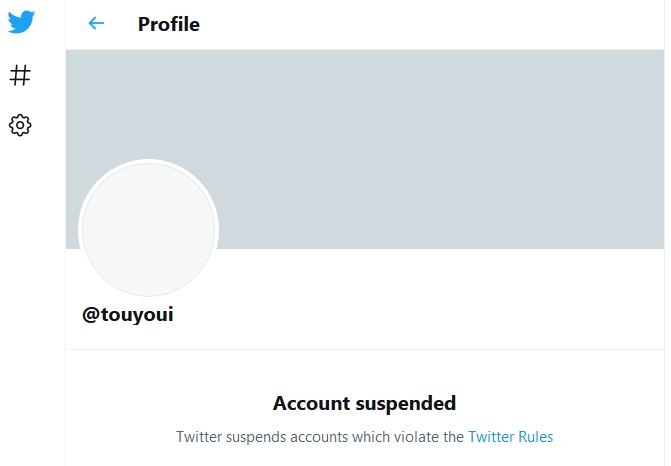Click the @touyoui username handle

coord(128,315)
